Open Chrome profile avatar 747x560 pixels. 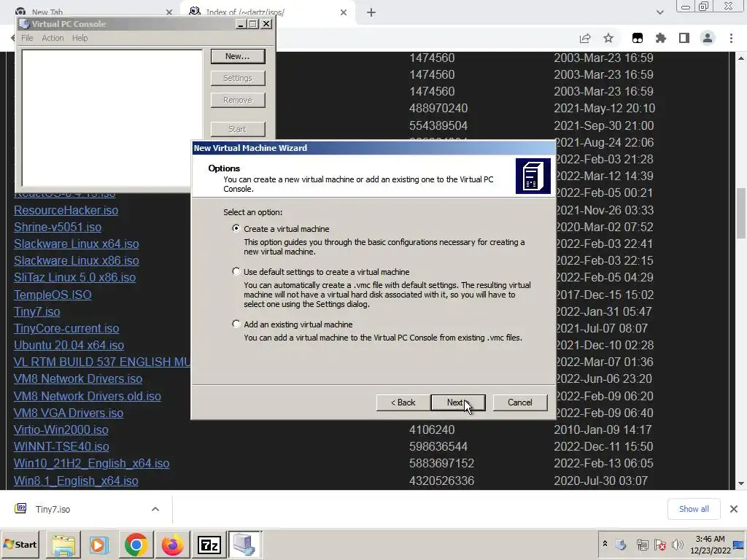pos(708,38)
